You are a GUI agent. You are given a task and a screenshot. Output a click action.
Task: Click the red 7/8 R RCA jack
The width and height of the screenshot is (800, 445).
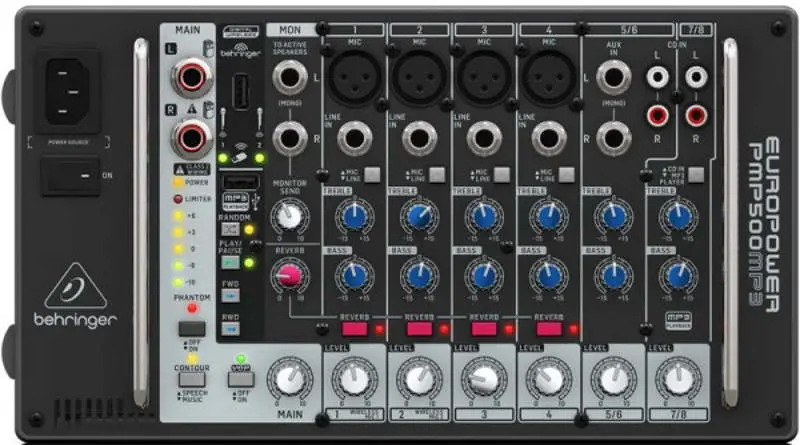[x=696, y=116]
